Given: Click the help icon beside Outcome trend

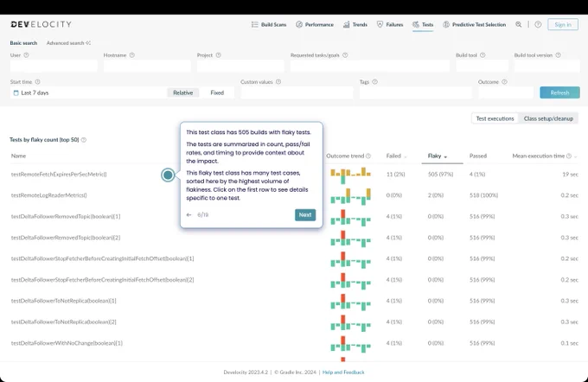Looking at the screenshot, I should (368, 156).
